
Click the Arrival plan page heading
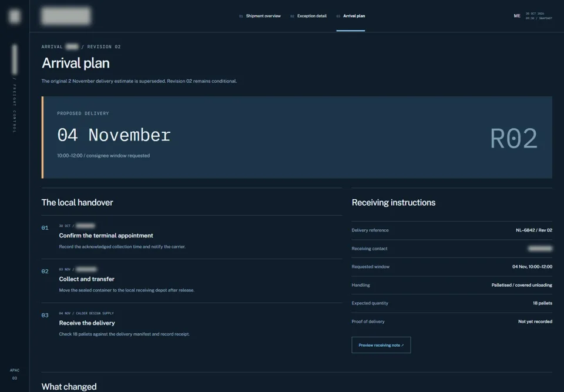coord(76,63)
